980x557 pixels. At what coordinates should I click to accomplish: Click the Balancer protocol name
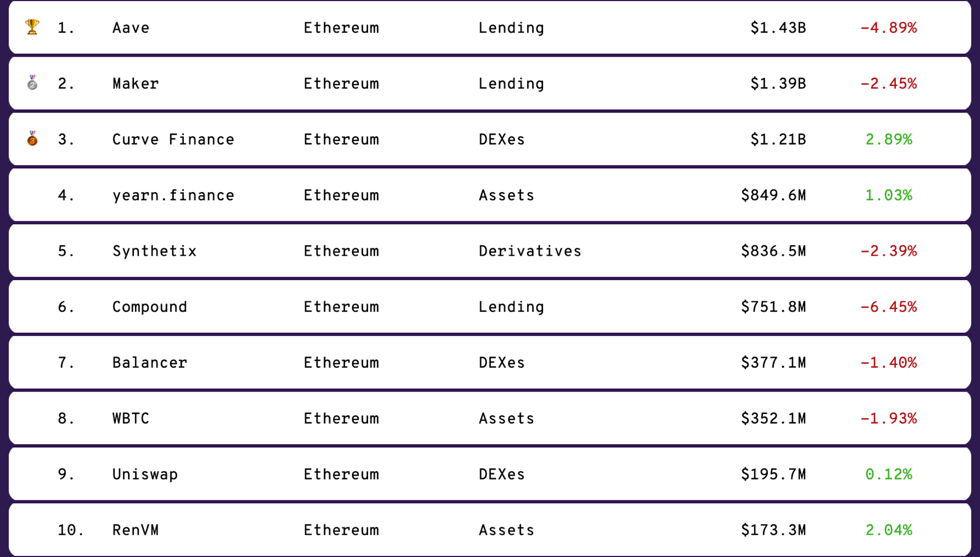(149, 363)
